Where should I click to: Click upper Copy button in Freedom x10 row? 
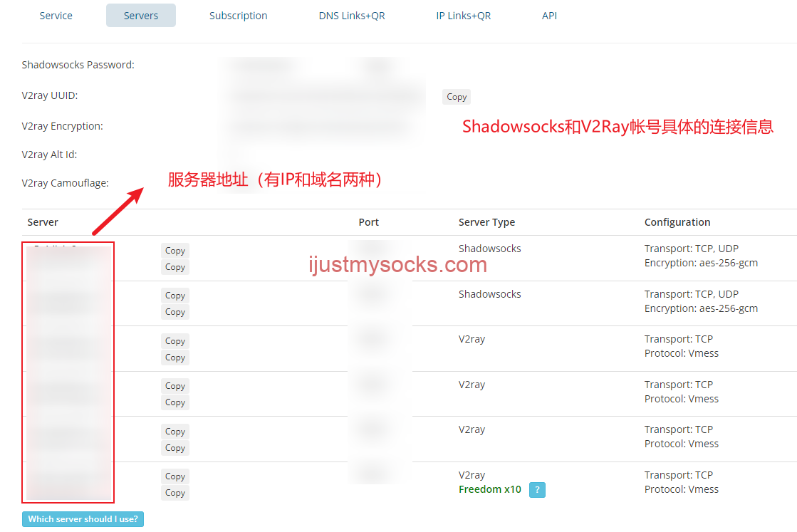[174, 476]
